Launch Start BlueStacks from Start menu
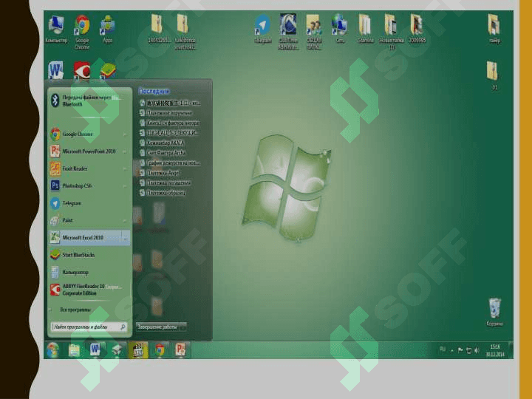Screen dimensions: 532x399 pyautogui.click(x=89, y=255)
